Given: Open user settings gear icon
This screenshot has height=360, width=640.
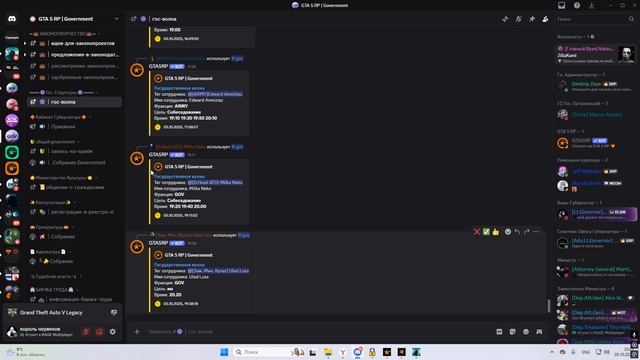Looking at the screenshot, I should point(113,332).
